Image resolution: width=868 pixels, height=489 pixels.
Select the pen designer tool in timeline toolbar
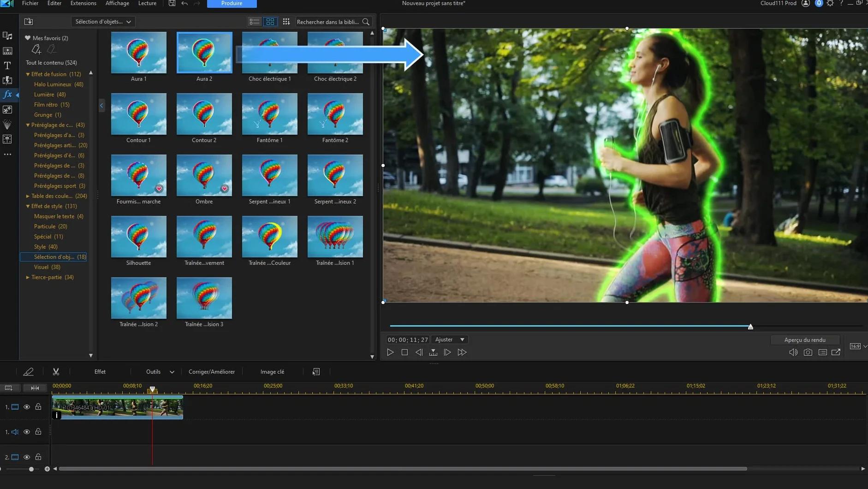click(x=28, y=372)
